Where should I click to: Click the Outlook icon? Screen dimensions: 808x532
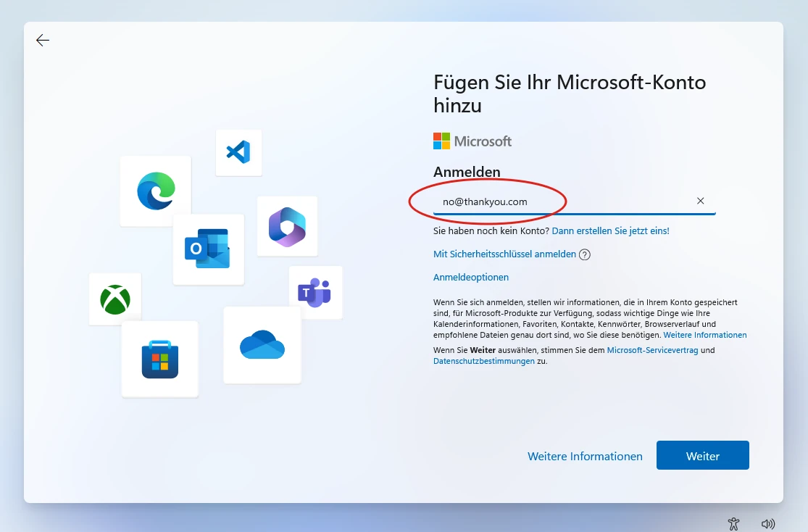[x=208, y=249]
